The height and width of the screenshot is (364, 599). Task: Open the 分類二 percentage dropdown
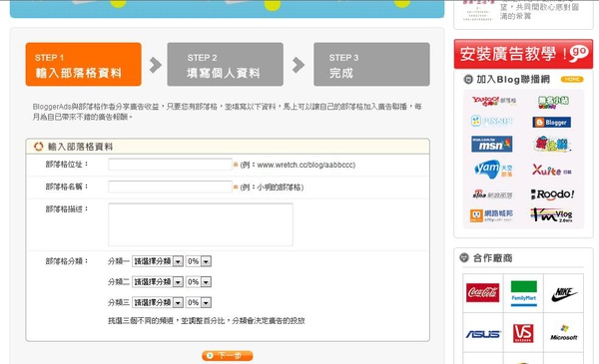(199, 282)
